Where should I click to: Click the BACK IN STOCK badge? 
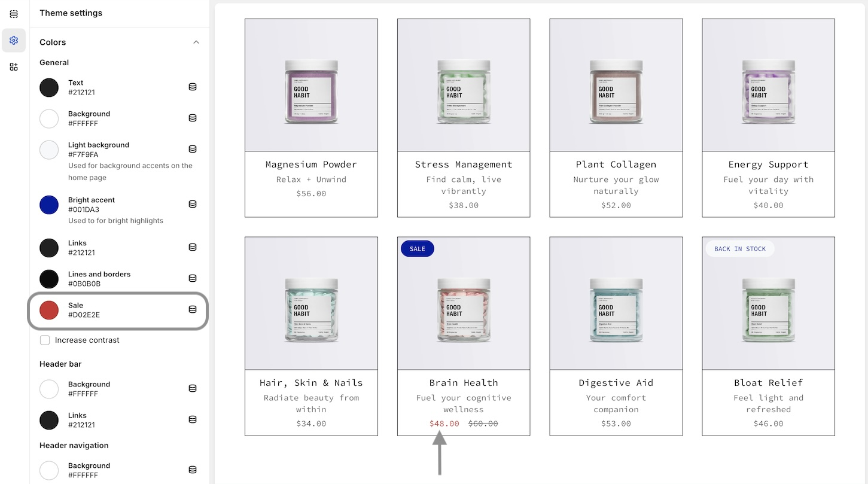(740, 249)
